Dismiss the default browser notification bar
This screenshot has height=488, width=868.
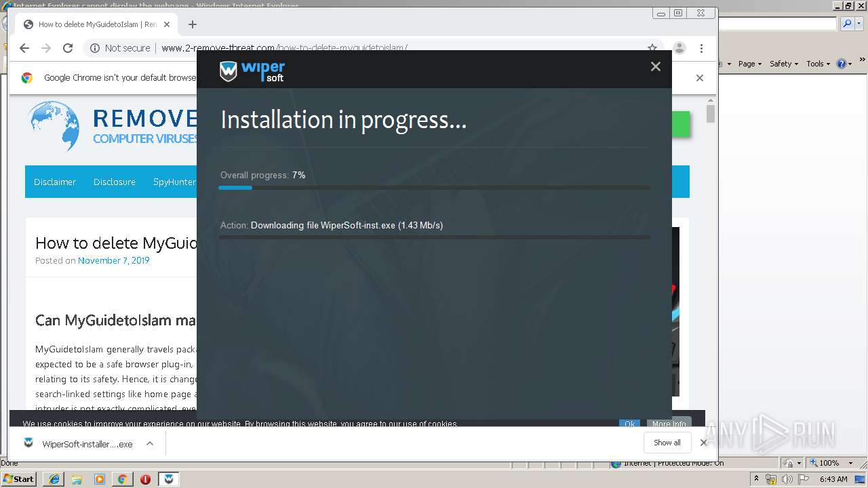[x=700, y=78]
